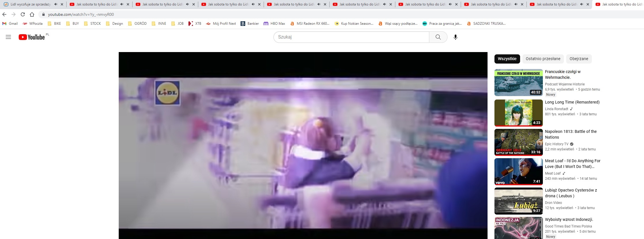This screenshot has width=644, height=239.
Task: Close the Lidl wycofuje ze sprzedaży tab
Action: pos(62,4)
